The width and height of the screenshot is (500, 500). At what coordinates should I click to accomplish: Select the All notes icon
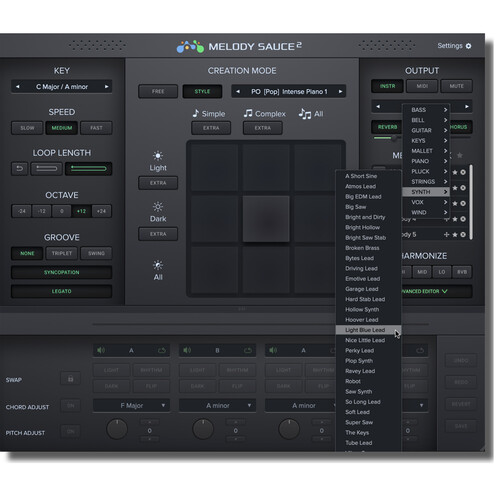tap(305, 114)
